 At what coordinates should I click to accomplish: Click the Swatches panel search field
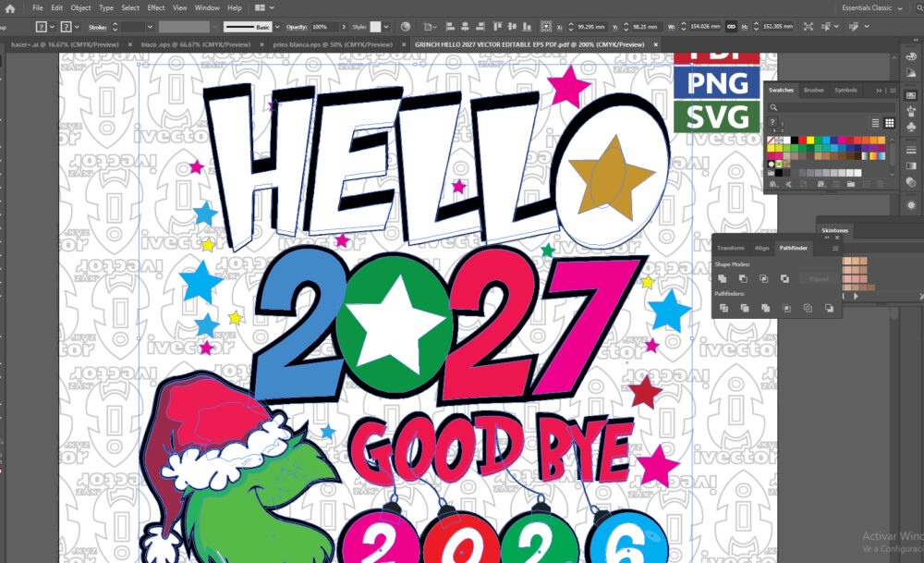pos(833,107)
